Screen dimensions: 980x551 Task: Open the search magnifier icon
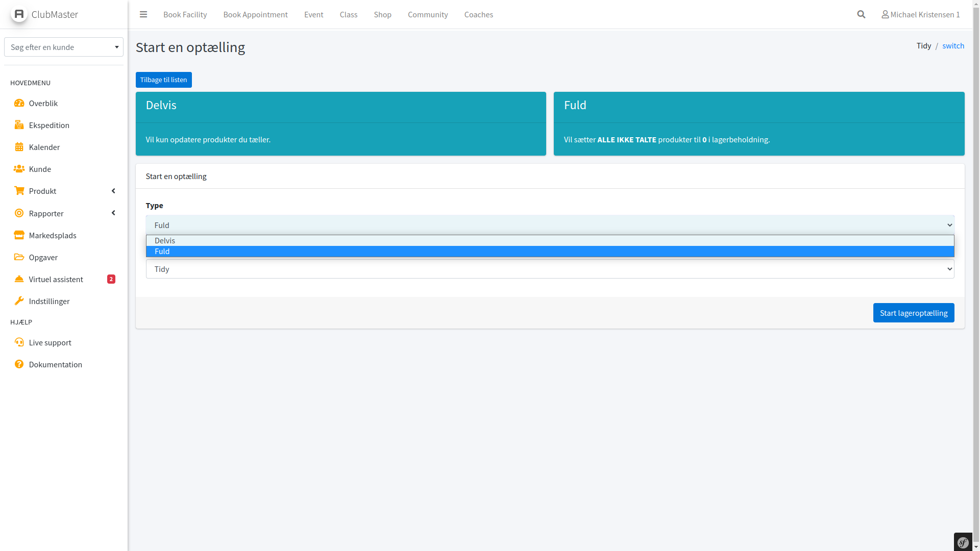(x=861, y=14)
